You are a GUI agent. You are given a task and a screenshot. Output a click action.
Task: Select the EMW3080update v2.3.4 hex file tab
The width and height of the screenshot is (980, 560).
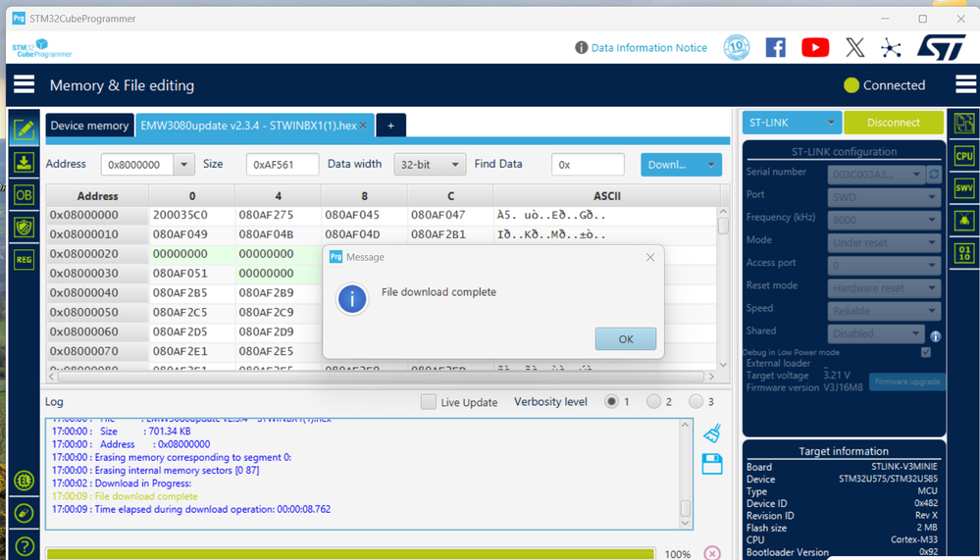(x=248, y=126)
